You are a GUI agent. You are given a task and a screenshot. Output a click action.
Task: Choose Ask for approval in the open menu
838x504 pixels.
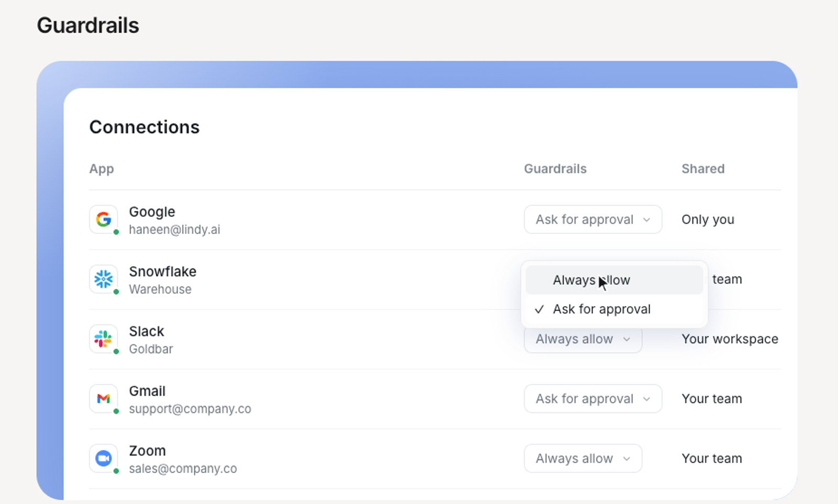pos(614,309)
